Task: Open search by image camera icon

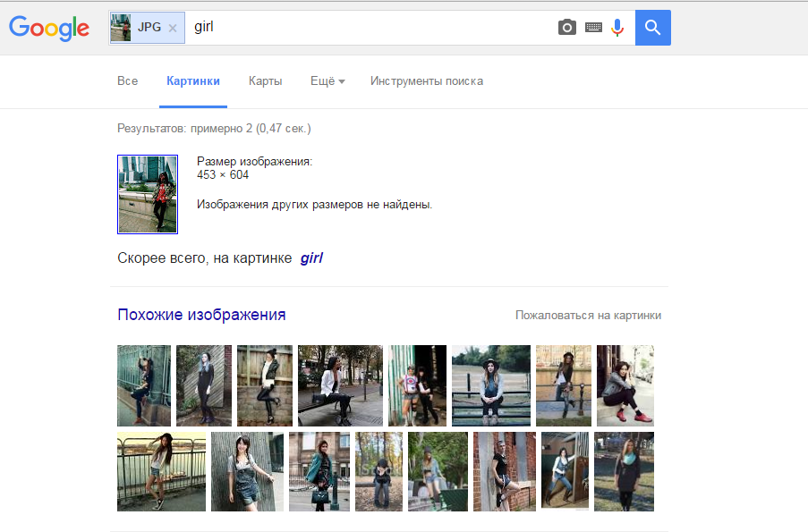Action: pyautogui.click(x=566, y=28)
